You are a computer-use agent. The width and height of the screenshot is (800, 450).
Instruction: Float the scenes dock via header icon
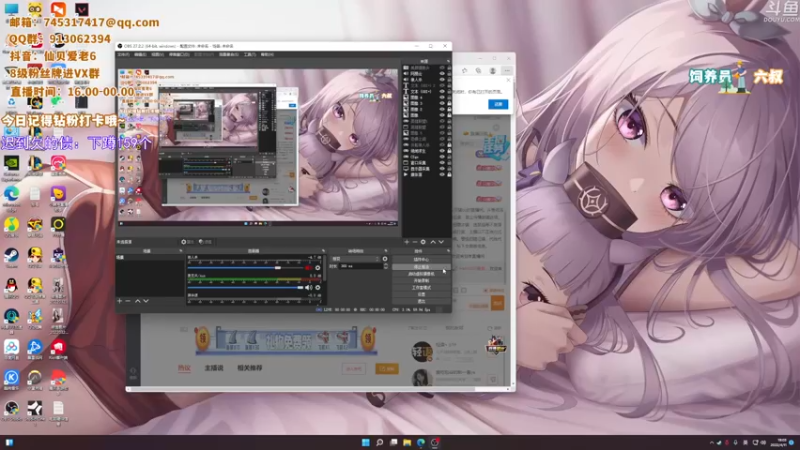[181, 251]
